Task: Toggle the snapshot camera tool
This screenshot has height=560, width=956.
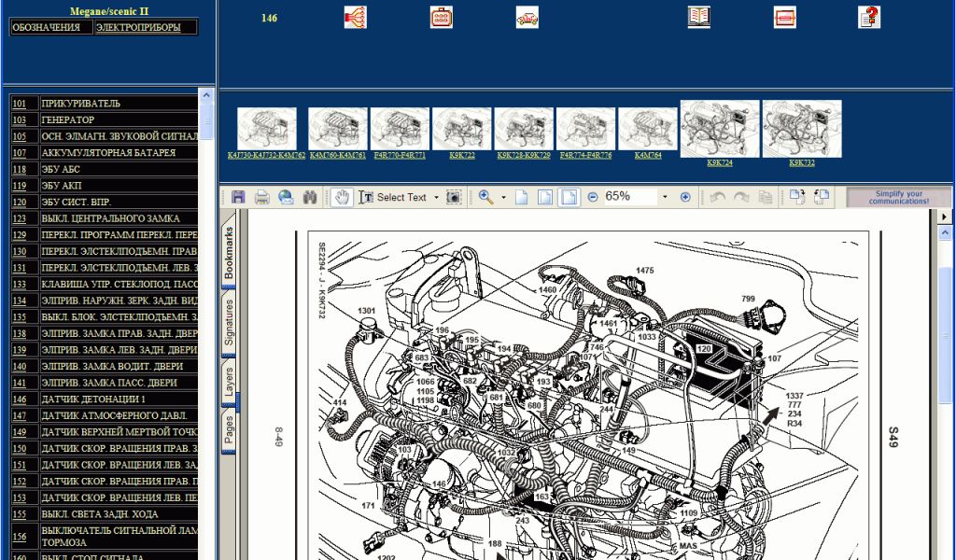Action: coord(454,197)
